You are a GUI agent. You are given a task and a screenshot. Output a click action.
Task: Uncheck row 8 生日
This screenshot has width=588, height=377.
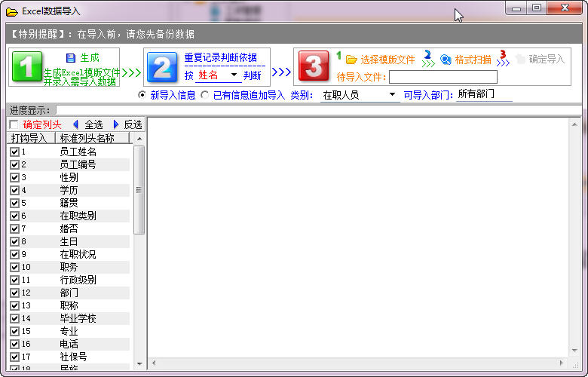[x=14, y=241]
